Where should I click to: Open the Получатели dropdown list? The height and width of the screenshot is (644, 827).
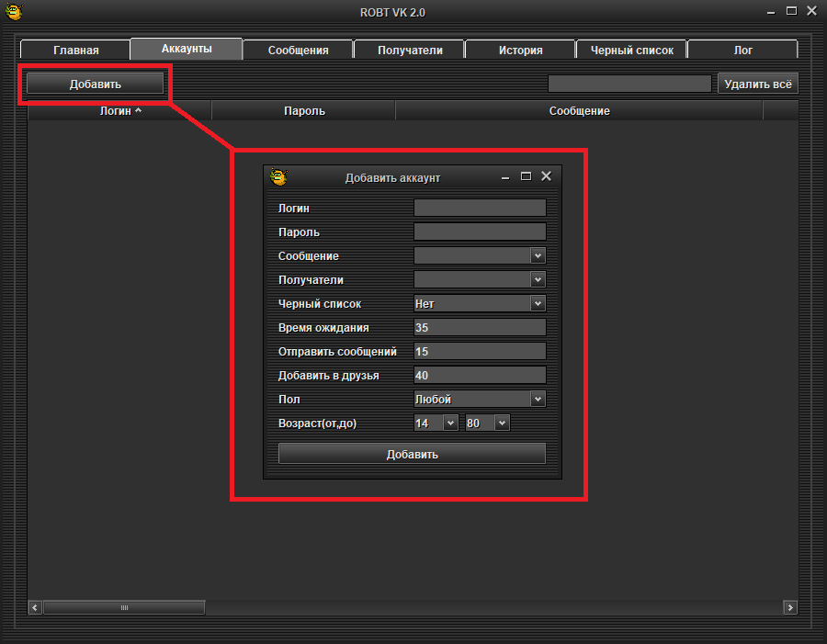(x=538, y=280)
